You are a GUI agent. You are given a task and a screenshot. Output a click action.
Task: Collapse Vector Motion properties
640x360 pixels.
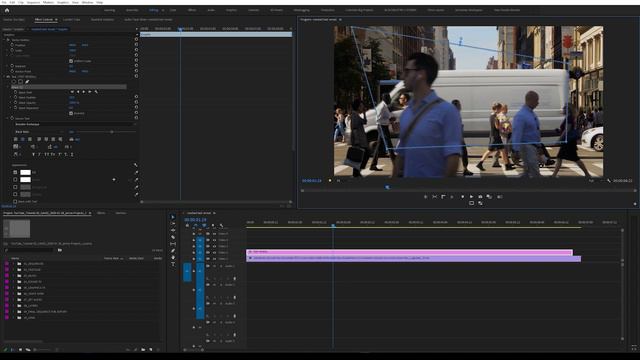[4, 40]
